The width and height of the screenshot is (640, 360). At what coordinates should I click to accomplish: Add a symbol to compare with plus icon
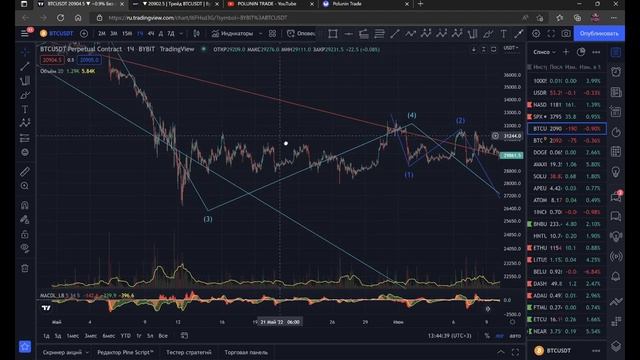[84, 33]
